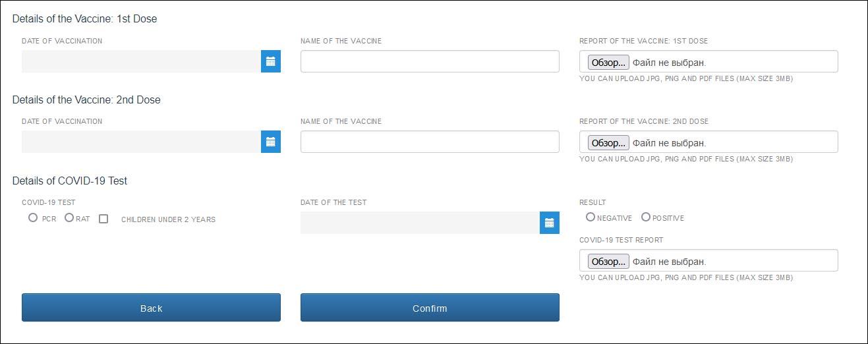Focus the 1st Dose Name of the Vaccine field
Viewport: 868px width, 344px height.
tap(430, 61)
